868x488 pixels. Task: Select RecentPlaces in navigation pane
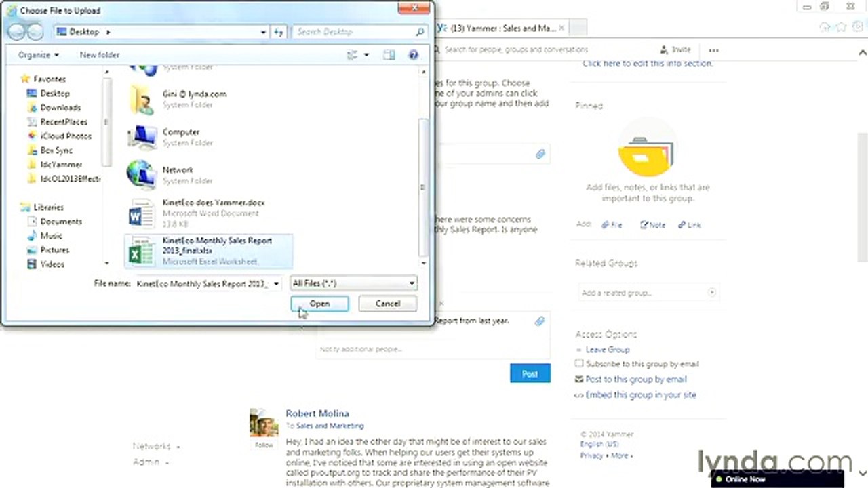64,122
